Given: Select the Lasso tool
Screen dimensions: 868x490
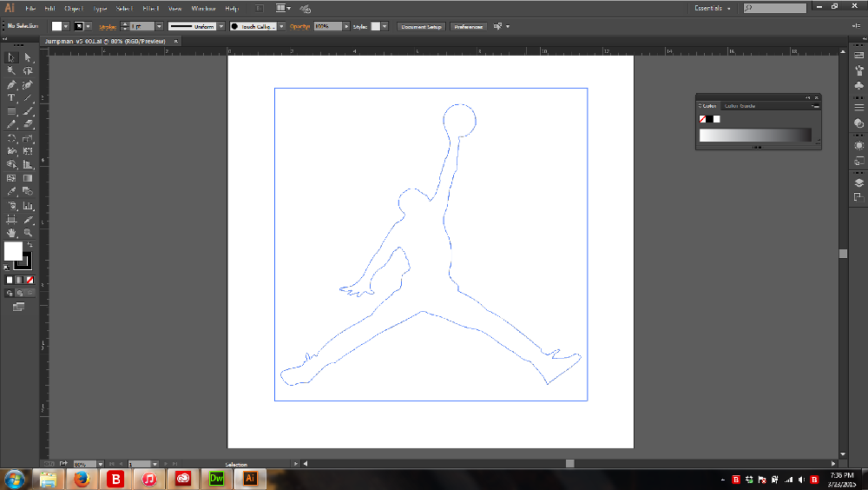Looking at the screenshot, I should click(28, 71).
